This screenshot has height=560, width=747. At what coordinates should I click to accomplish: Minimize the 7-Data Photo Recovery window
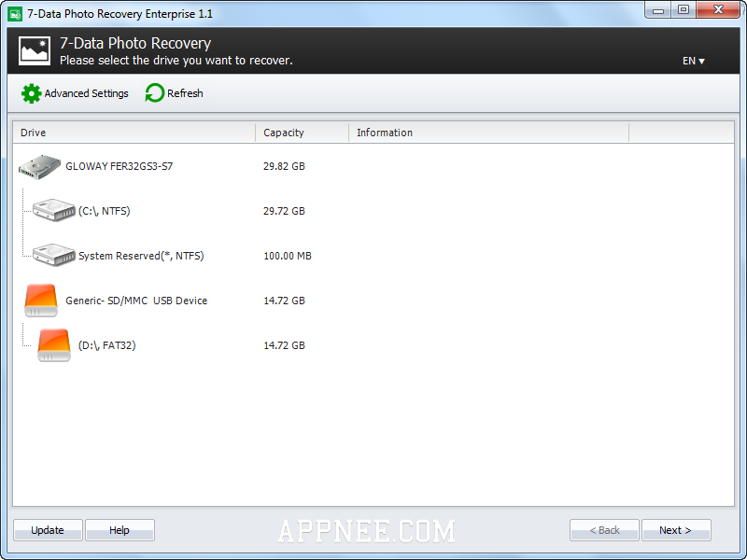click(658, 10)
